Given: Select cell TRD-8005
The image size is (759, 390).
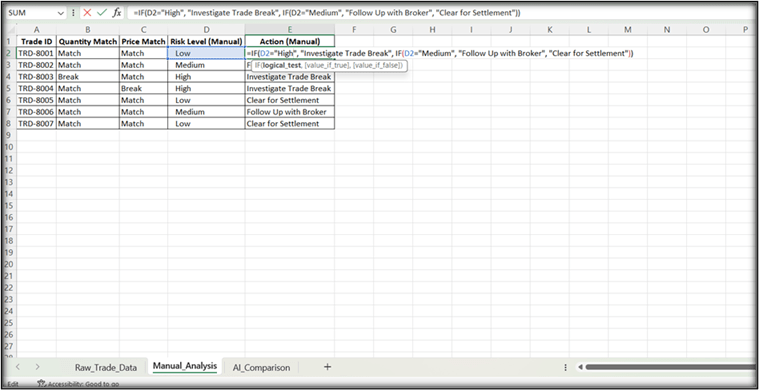Looking at the screenshot, I should tap(36, 100).
